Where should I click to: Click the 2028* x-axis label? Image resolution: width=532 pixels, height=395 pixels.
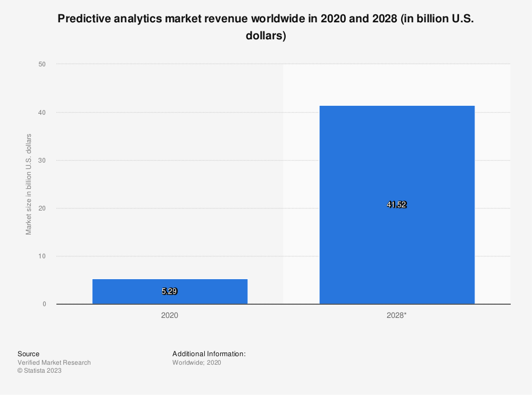coord(396,315)
